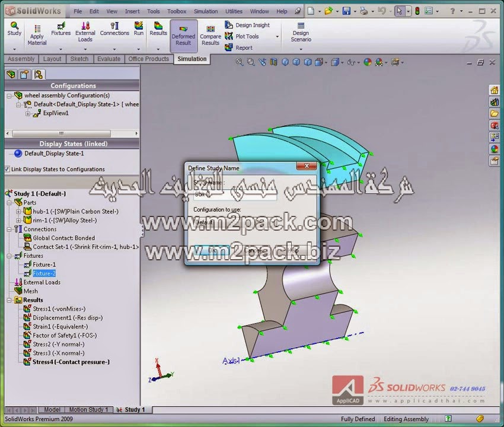
Task: Open the Results tool
Action: coord(158,29)
